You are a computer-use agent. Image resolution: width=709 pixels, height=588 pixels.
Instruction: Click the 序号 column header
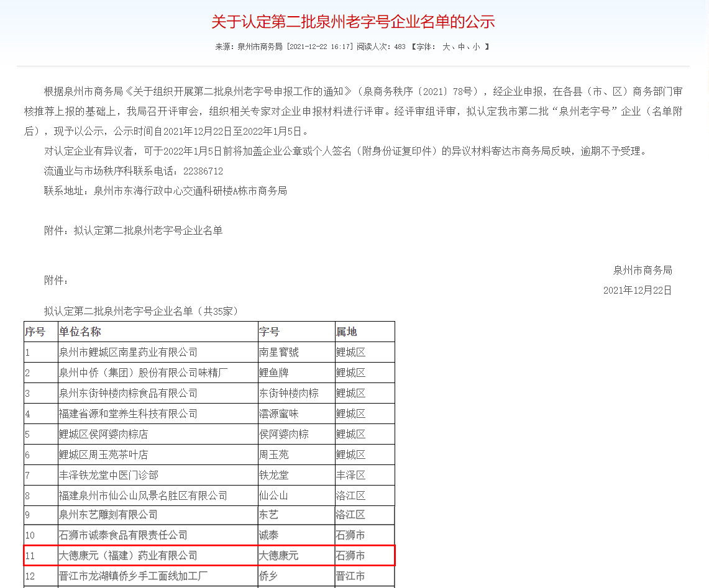35,332
